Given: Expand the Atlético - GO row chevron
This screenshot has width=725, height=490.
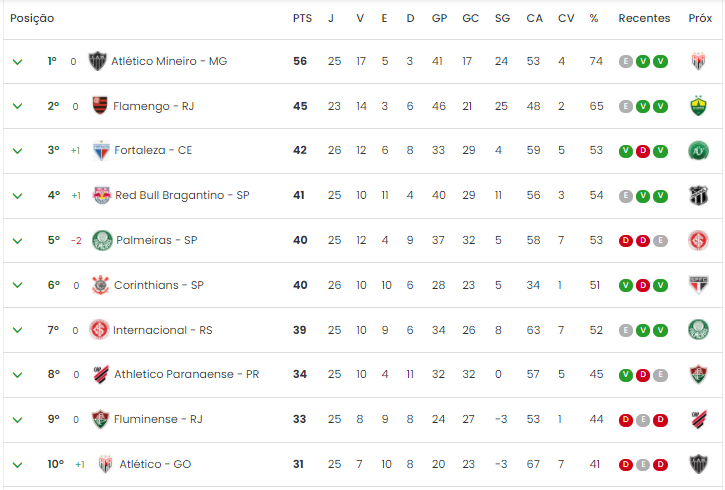Looking at the screenshot, I should point(17,465).
